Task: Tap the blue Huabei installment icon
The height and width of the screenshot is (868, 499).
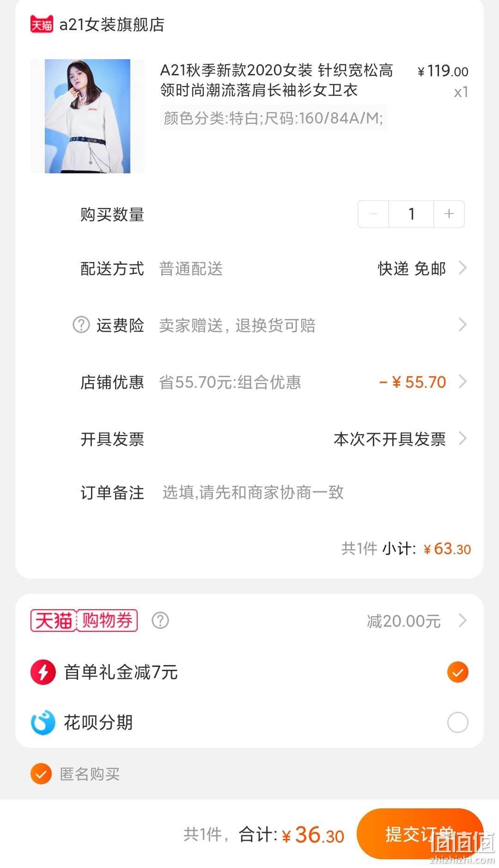Action: 43,722
